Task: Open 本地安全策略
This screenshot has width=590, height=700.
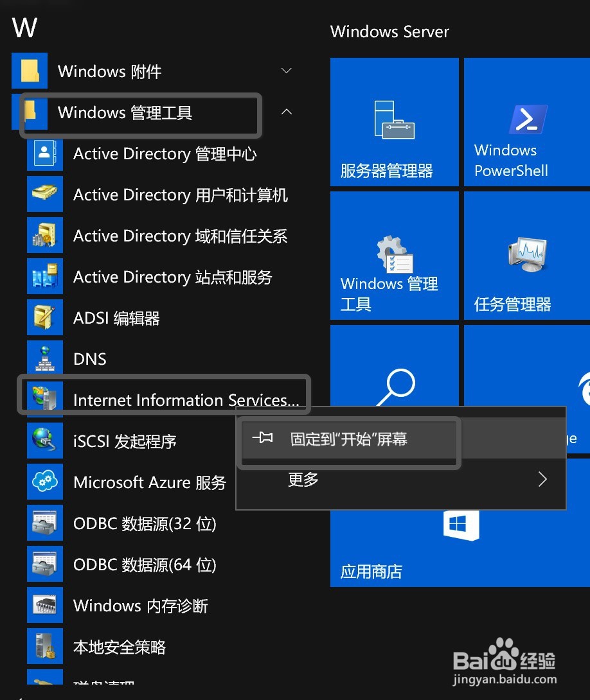Action: click(119, 647)
